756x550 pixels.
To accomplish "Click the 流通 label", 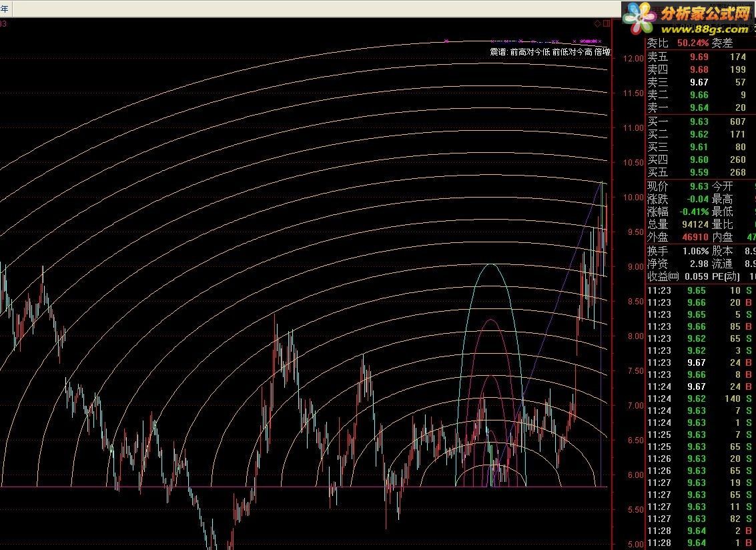I will [722, 264].
